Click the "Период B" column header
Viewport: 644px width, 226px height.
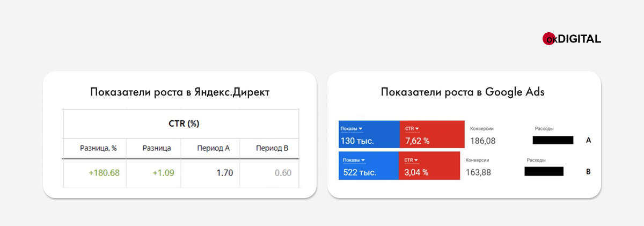pyautogui.click(x=272, y=148)
